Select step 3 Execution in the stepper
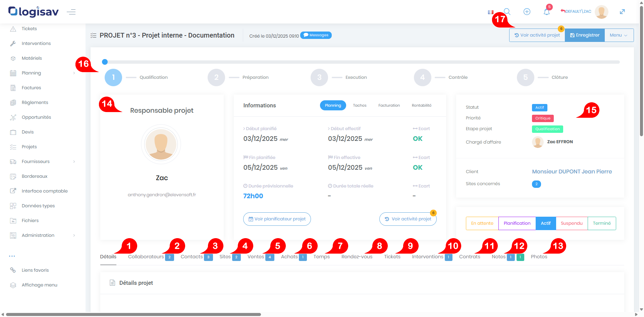Viewport: 644px width, 317px height. [x=319, y=77]
